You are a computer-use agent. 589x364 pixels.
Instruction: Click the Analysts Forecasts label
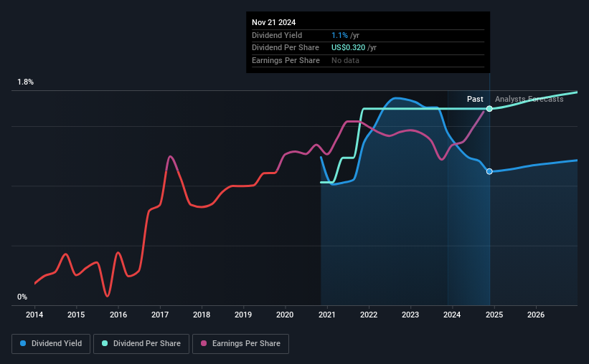[529, 99]
